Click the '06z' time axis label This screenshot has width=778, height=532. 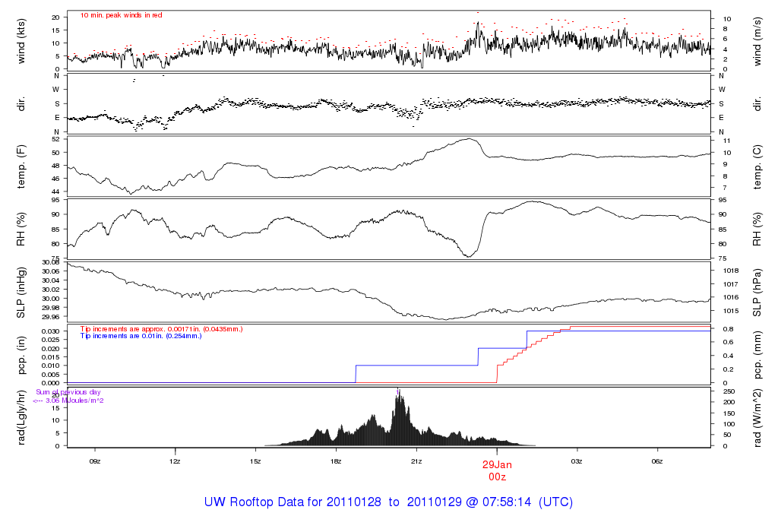[657, 461]
